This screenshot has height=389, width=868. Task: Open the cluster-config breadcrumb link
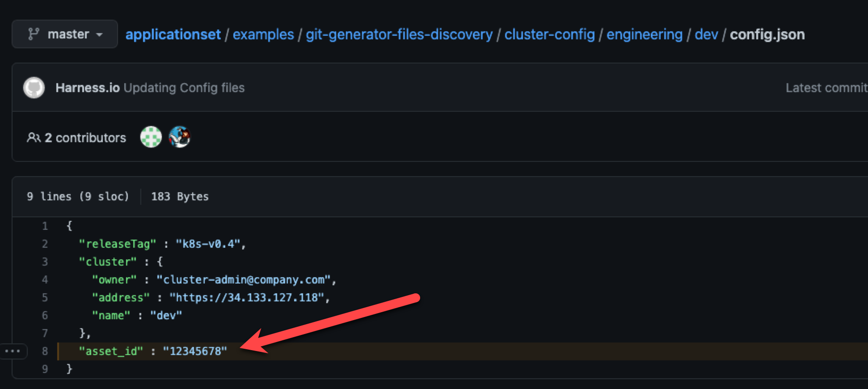pyautogui.click(x=549, y=34)
